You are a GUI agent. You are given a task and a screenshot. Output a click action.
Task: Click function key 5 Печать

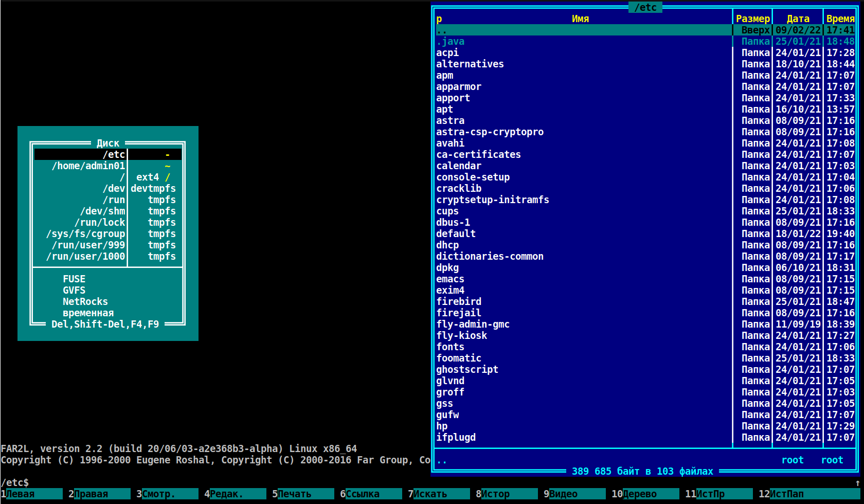pyautogui.click(x=303, y=494)
